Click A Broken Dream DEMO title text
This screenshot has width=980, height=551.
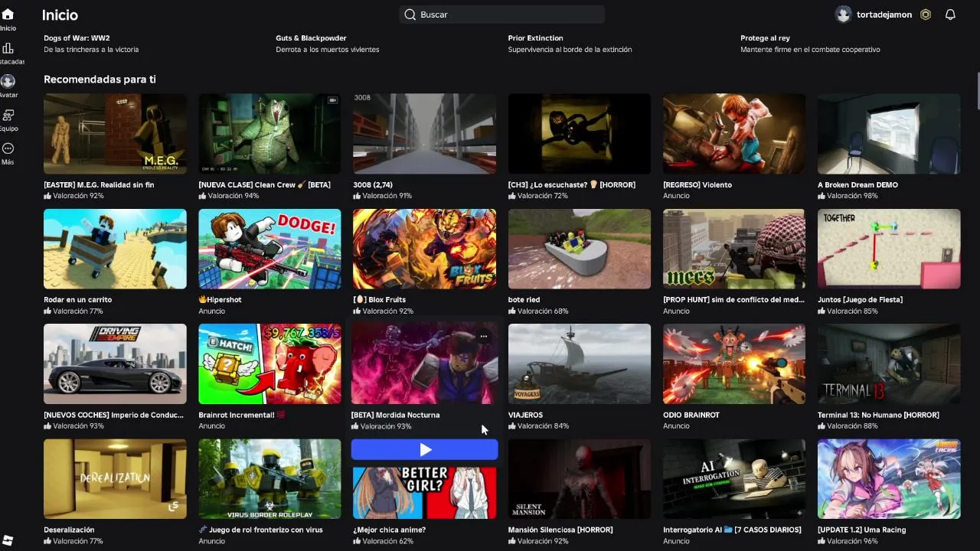[x=857, y=184]
